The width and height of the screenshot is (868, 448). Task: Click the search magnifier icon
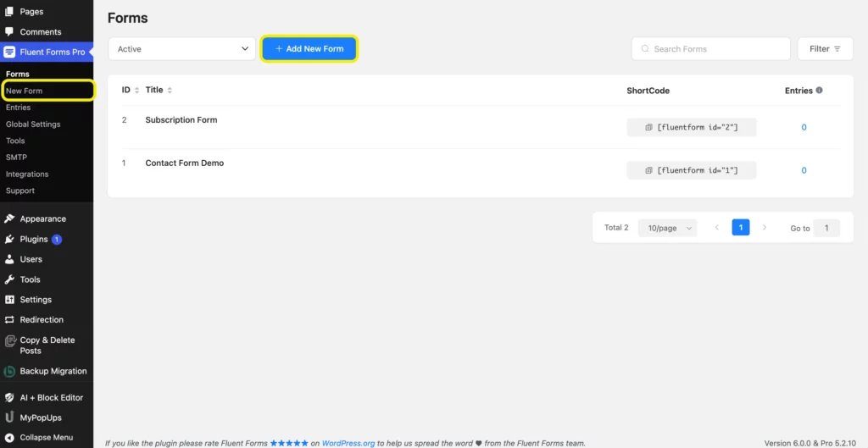[645, 48]
